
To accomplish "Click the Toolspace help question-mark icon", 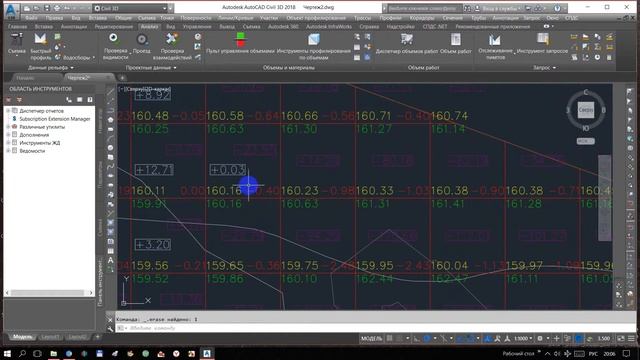I will (x=90, y=100).
